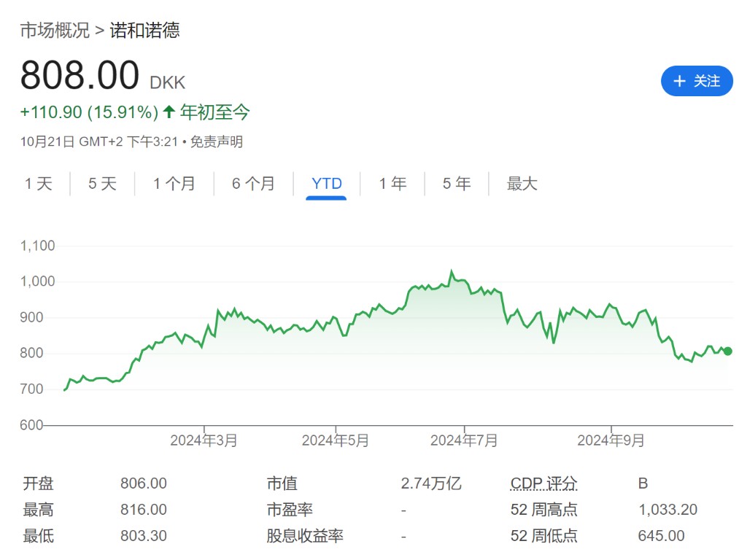Click the 2024年3月 axis label
747x560 pixels.
click(x=204, y=440)
